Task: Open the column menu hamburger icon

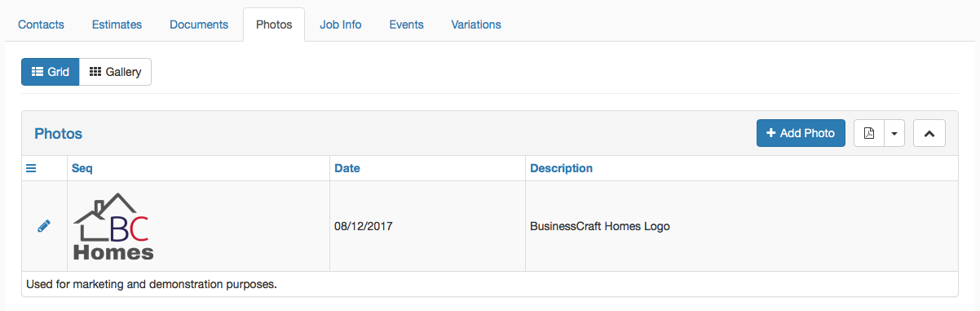Action: [x=31, y=168]
